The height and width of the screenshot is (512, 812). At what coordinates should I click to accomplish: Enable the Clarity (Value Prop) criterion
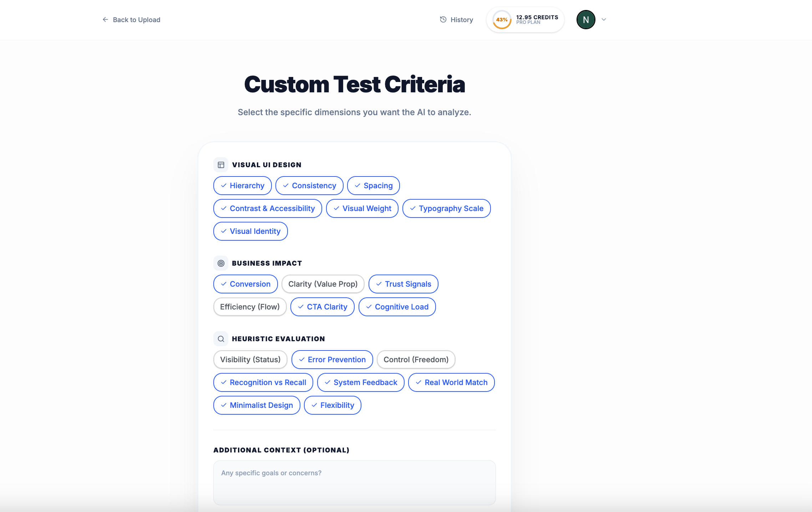tap(323, 284)
